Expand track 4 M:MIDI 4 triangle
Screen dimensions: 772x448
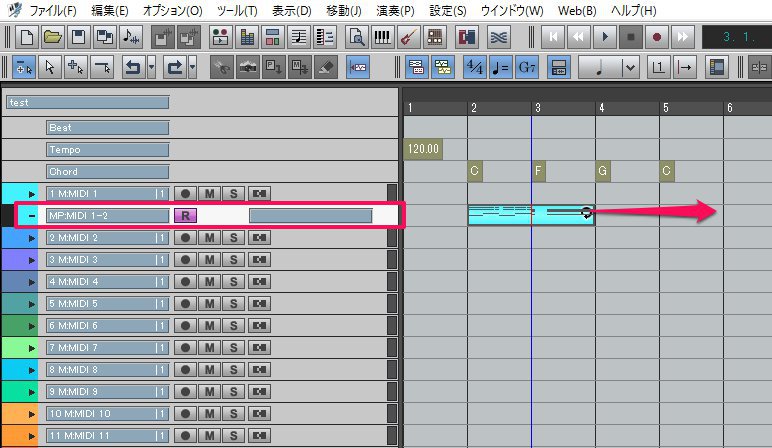(32, 282)
